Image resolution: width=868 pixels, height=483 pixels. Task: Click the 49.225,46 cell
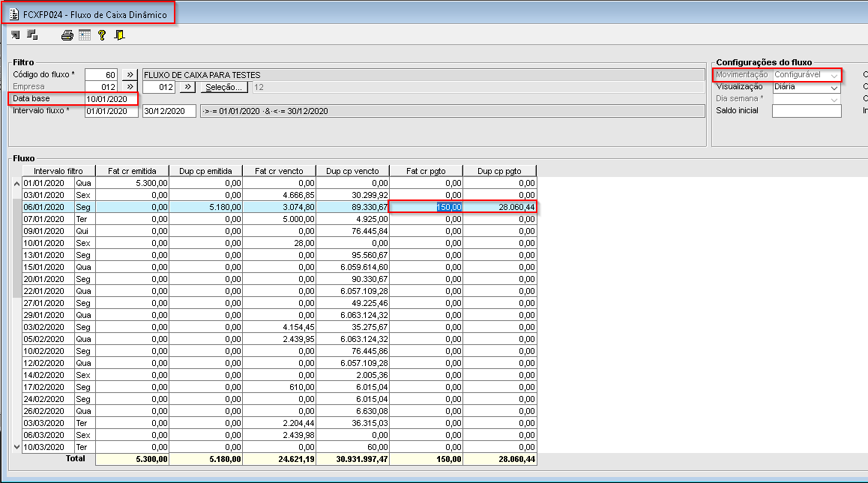(x=352, y=303)
